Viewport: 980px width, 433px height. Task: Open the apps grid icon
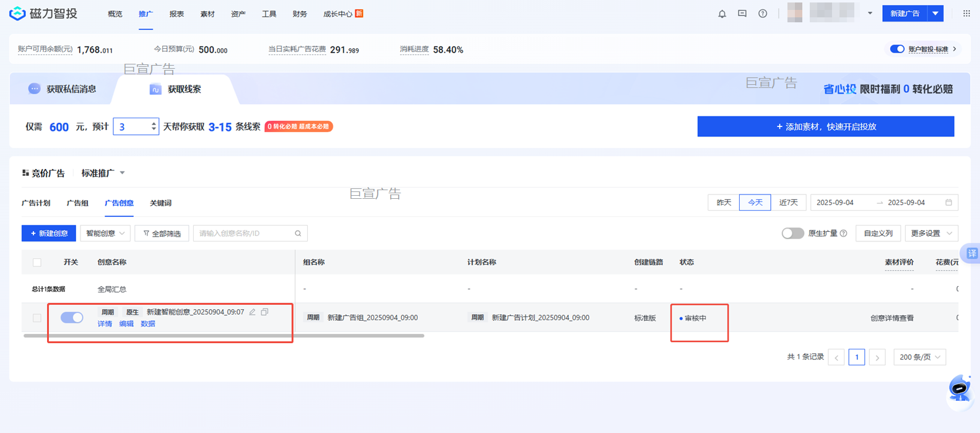pyautogui.click(x=966, y=14)
